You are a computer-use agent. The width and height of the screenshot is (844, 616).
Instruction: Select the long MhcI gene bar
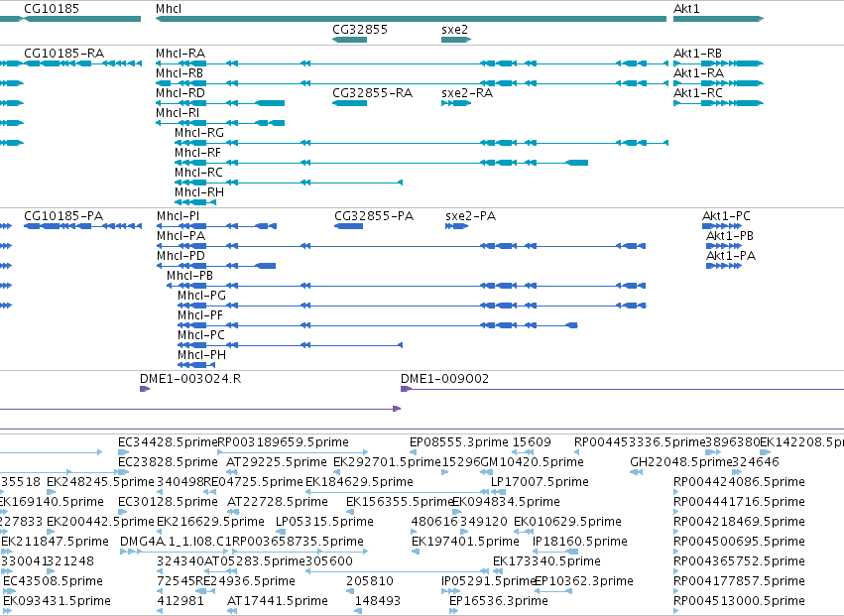(411, 19)
